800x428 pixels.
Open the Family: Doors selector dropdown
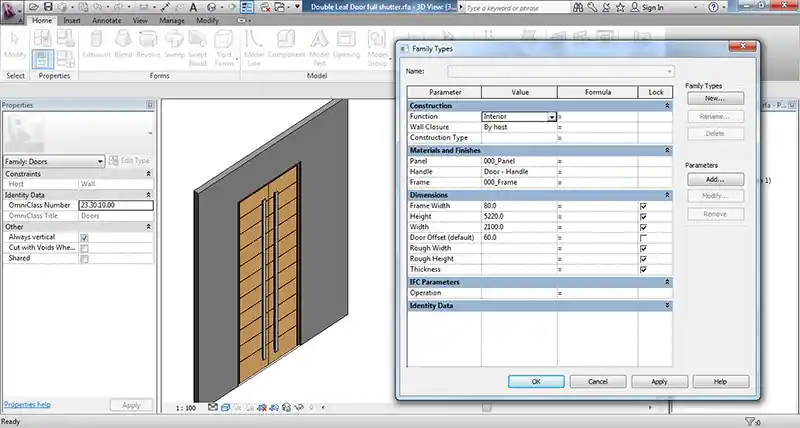coord(100,161)
